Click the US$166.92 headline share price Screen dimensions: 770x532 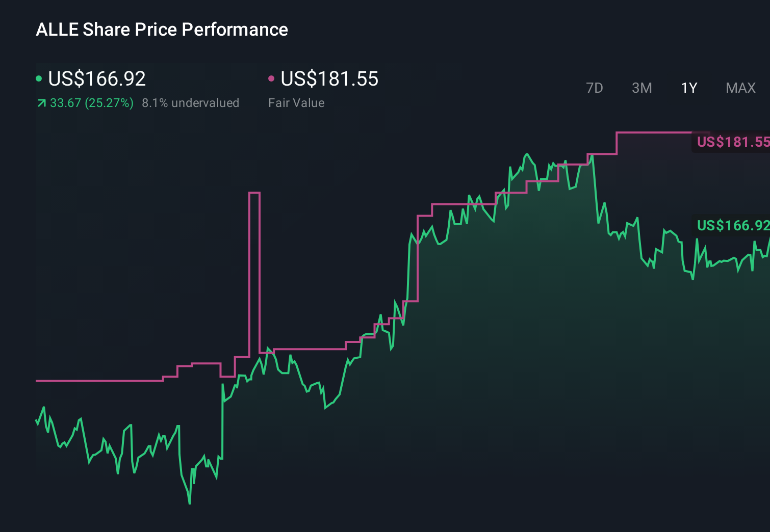click(97, 79)
